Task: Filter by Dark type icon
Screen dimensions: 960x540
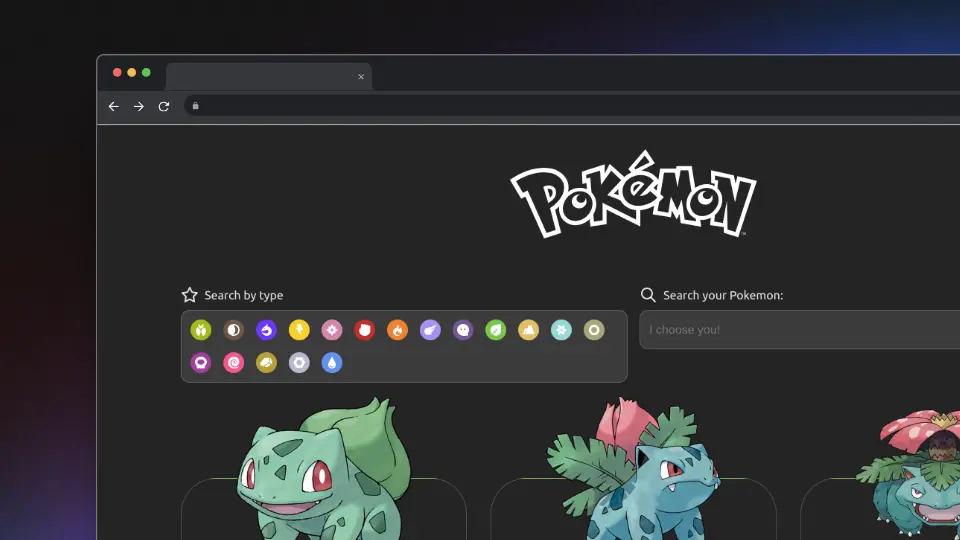Action: [x=233, y=330]
